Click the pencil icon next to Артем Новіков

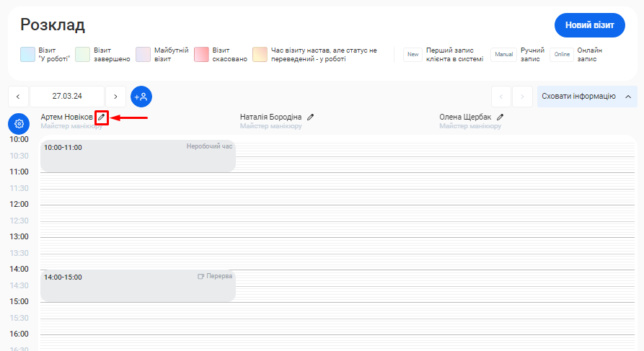click(102, 117)
